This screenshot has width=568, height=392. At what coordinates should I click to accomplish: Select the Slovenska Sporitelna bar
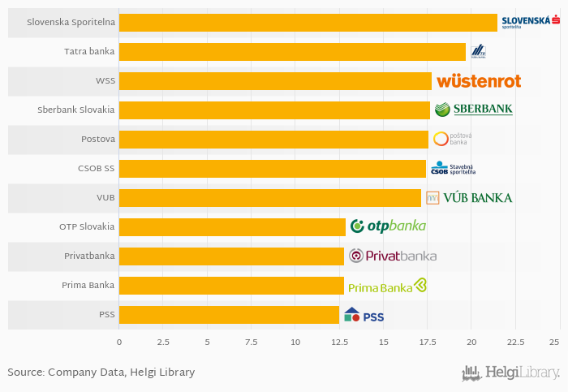(x=308, y=23)
